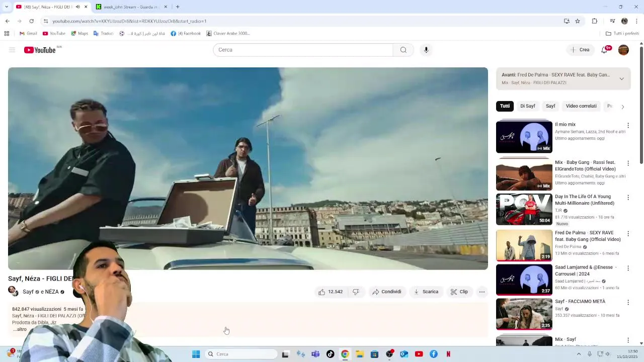Like the video with thumbs up
Viewport: 644px width, 362px height.
pos(330,292)
